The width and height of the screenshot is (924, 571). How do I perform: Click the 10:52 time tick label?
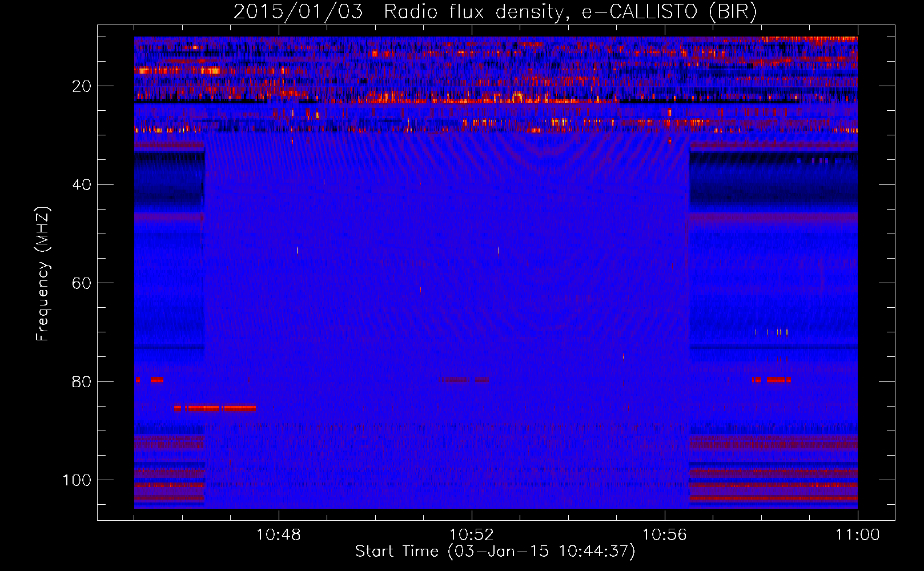point(472,535)
